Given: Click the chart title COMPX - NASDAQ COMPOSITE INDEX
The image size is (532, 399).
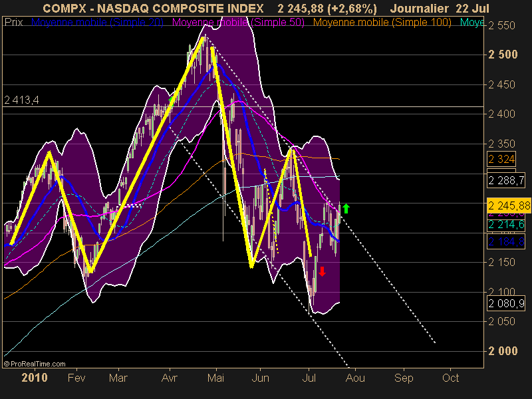Looking at the screenshot, I should (x=153, y=8).
